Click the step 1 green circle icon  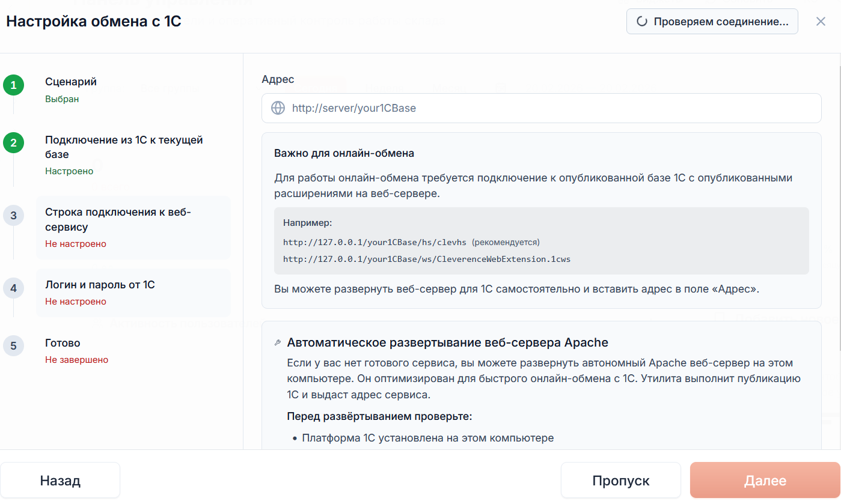click(13, 85)
